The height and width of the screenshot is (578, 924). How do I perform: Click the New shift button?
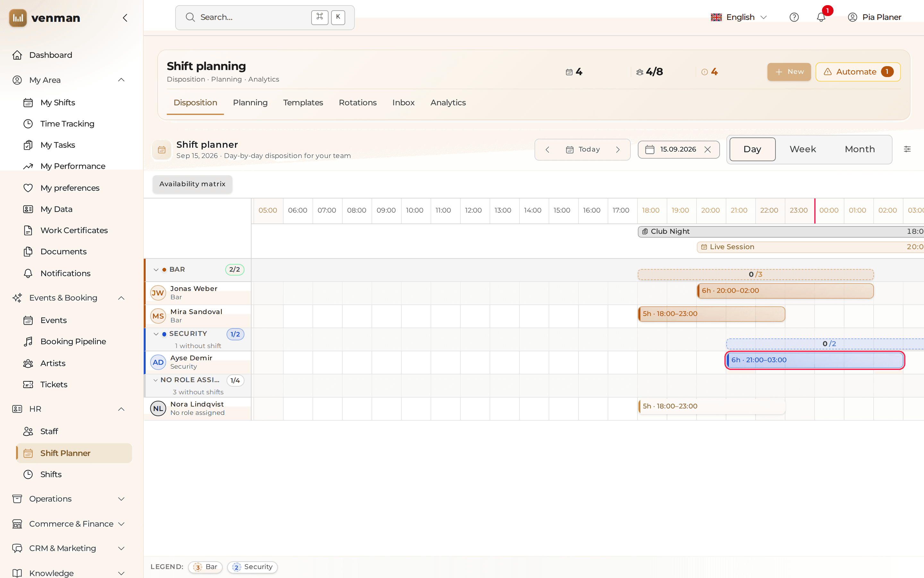(x=789, y=72)
